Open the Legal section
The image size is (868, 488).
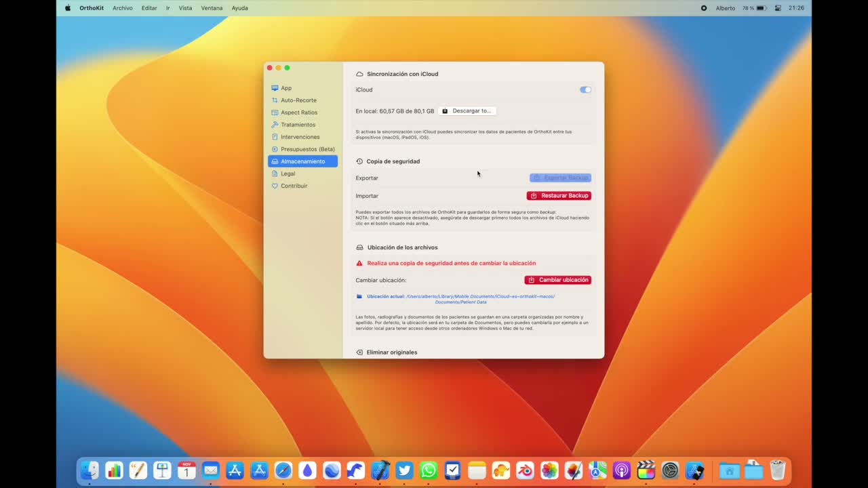click(x=302, y=174)
